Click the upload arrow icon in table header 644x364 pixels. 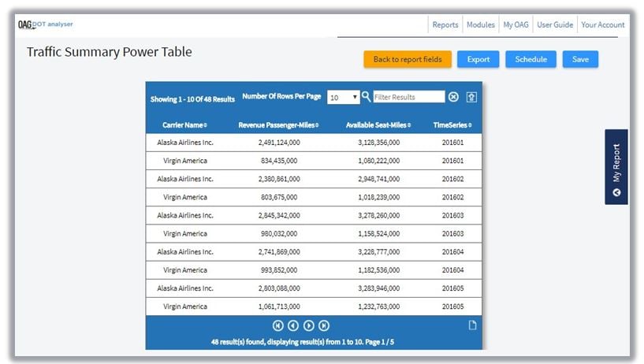(x=472, y=97)
